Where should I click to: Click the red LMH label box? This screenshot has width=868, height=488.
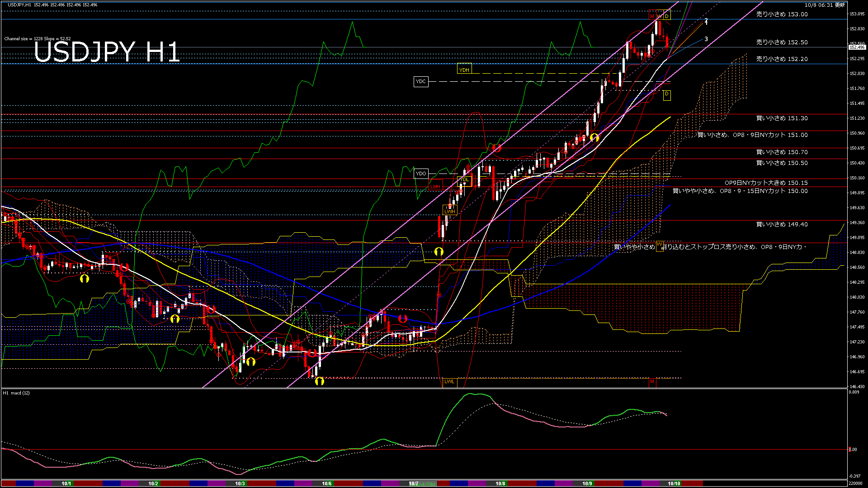(x=435, y=187)
